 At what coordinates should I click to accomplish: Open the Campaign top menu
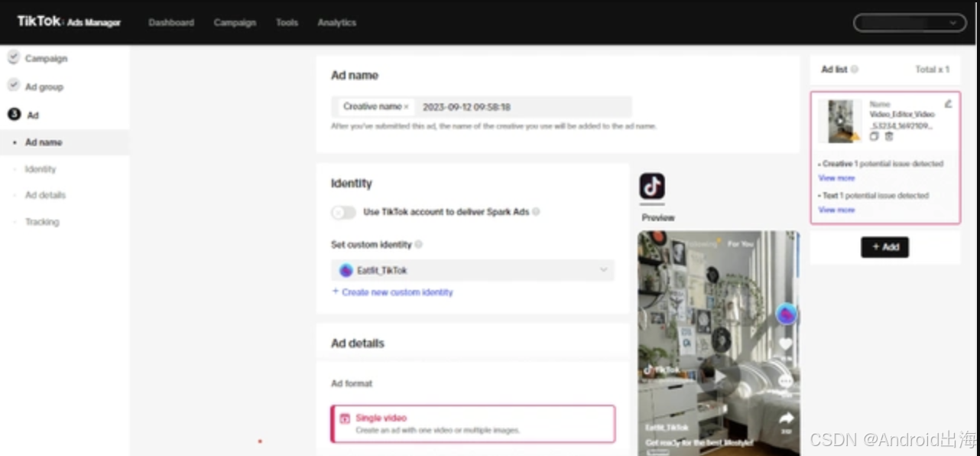coord(235,22)
